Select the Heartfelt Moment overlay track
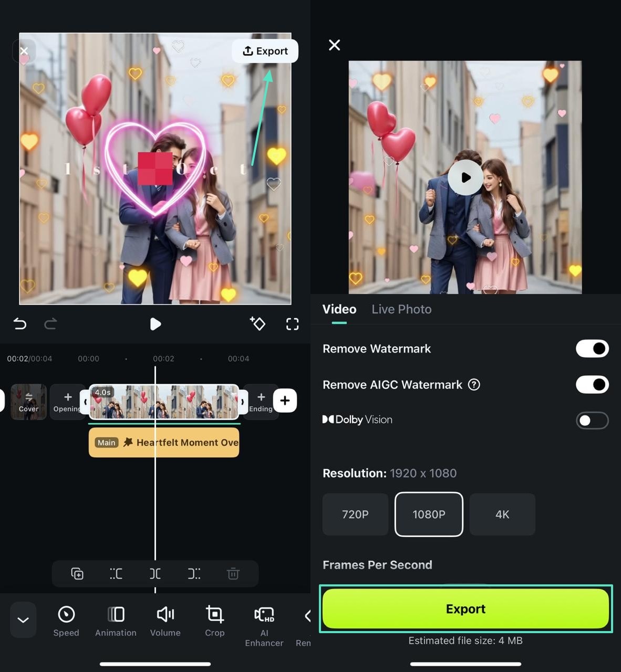 [164, 443]
